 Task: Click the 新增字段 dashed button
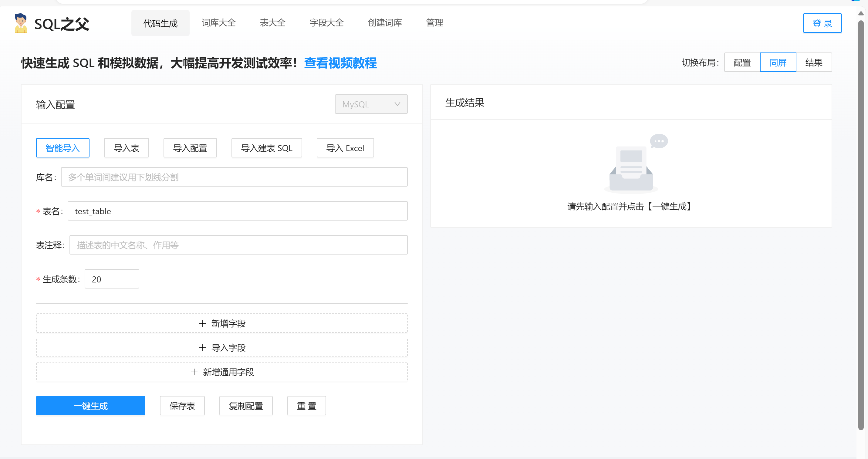click(222, 323)
